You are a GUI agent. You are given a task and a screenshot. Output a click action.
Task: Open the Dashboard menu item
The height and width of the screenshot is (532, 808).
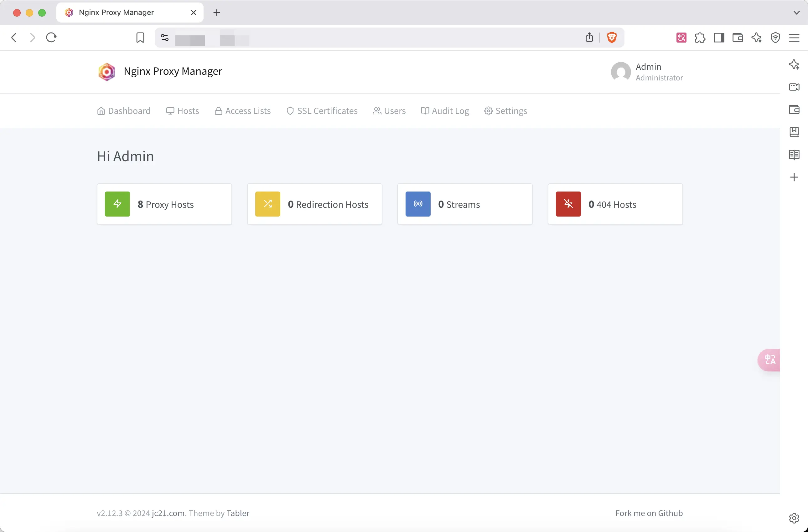point(124,111)
